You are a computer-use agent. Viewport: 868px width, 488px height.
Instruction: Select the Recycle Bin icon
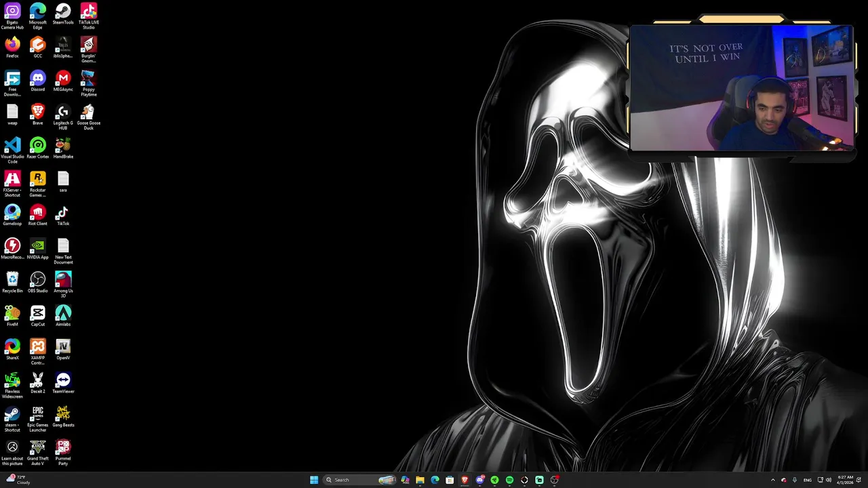[12, 283]
